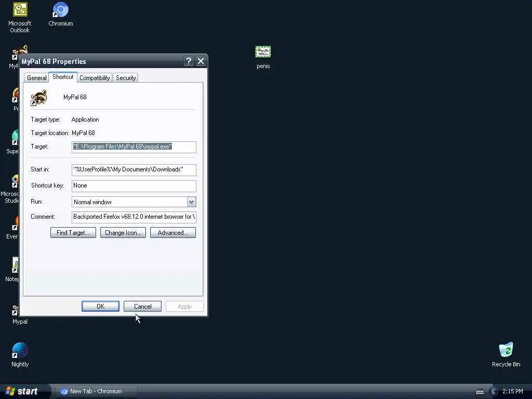This screenshot has height=399, width=532.
Task: Open the Run dropdown arrow
Action: [191, 202]
